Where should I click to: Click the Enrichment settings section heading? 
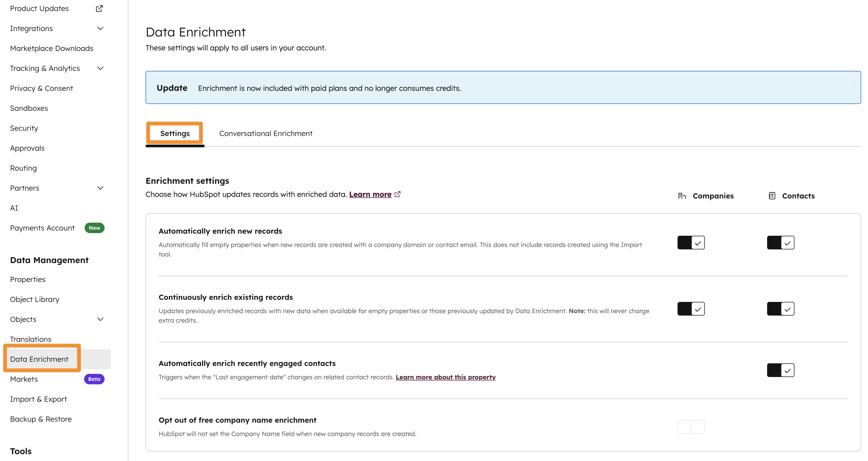[x=187, y=181]
